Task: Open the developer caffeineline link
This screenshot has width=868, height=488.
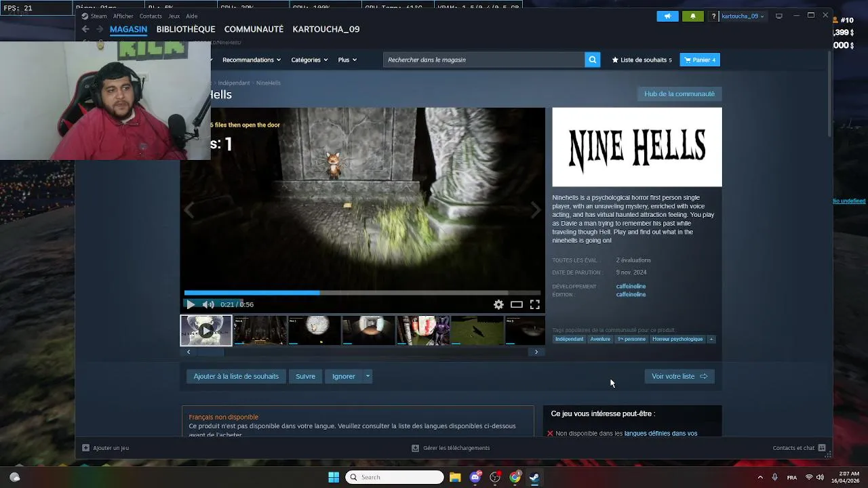Action: 631,286
